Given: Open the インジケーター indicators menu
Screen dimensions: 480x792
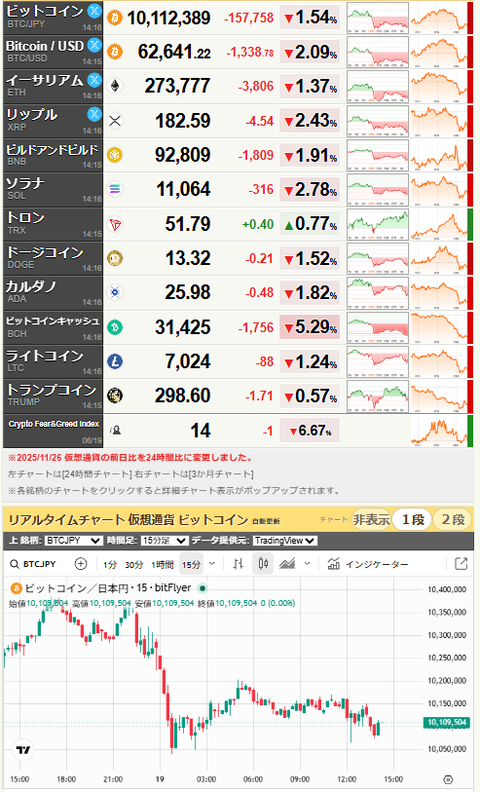Looking at the screenshot, I should [x=368, y=564].
